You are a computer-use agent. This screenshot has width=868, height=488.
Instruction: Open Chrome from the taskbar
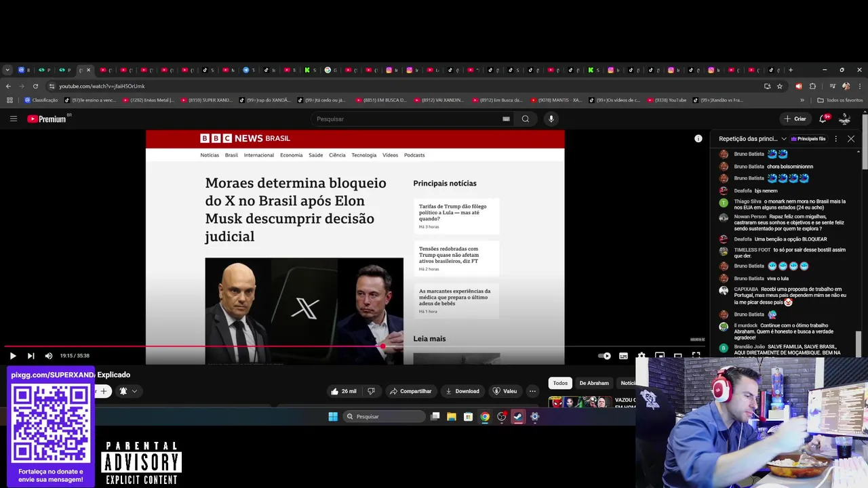pos(485,417)
